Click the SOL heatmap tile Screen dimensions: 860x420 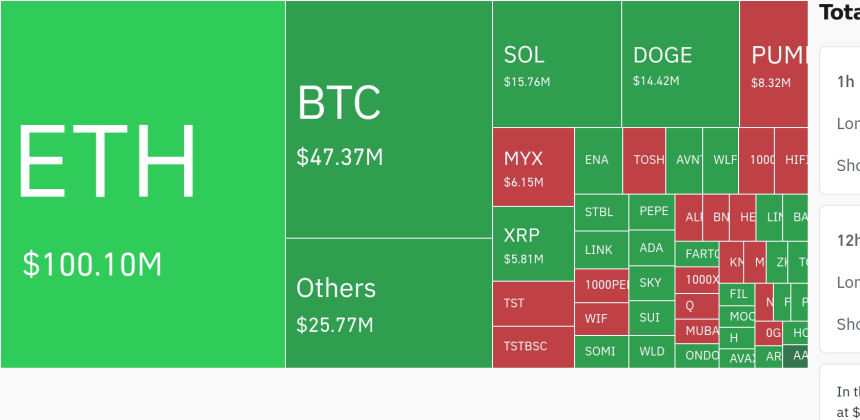point(556,64)
